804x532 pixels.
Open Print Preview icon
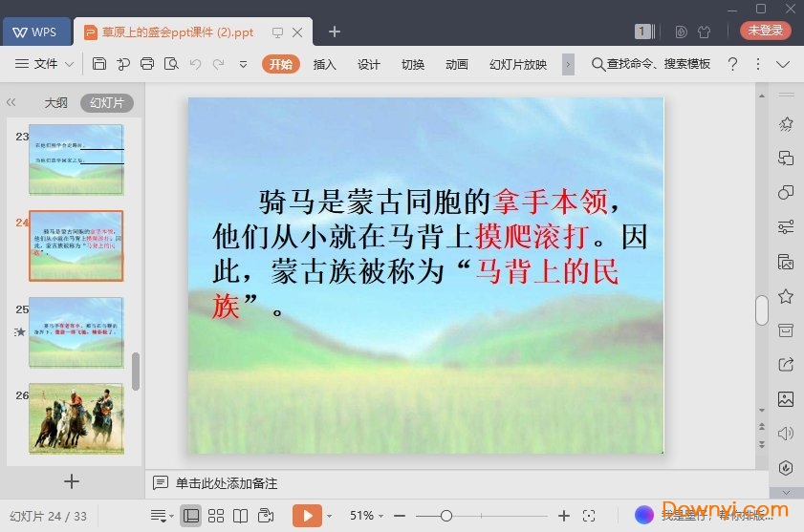point(171,64)
